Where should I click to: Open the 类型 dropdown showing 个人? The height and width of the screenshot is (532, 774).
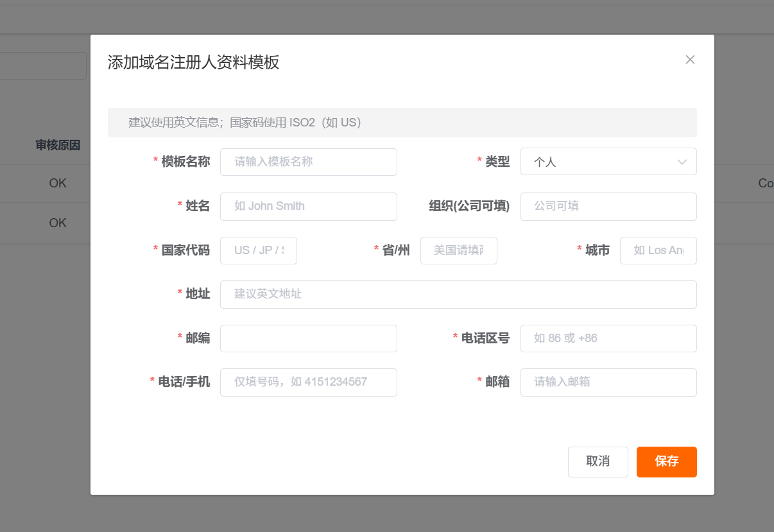coord(608,162)
